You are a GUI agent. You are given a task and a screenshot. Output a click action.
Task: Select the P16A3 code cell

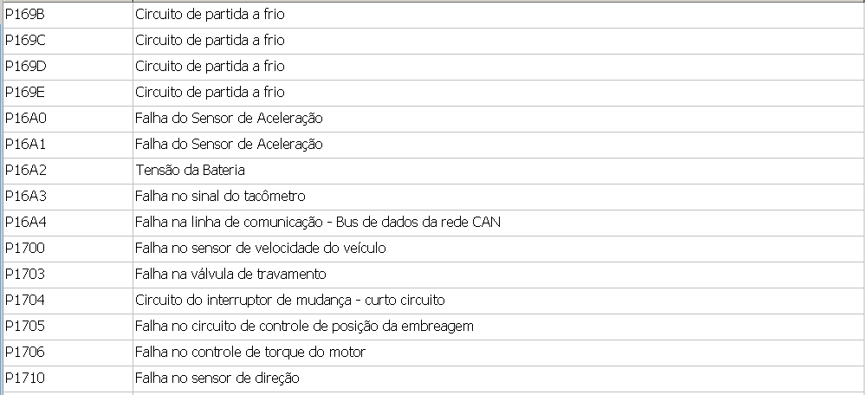click(x=24, y=196)
